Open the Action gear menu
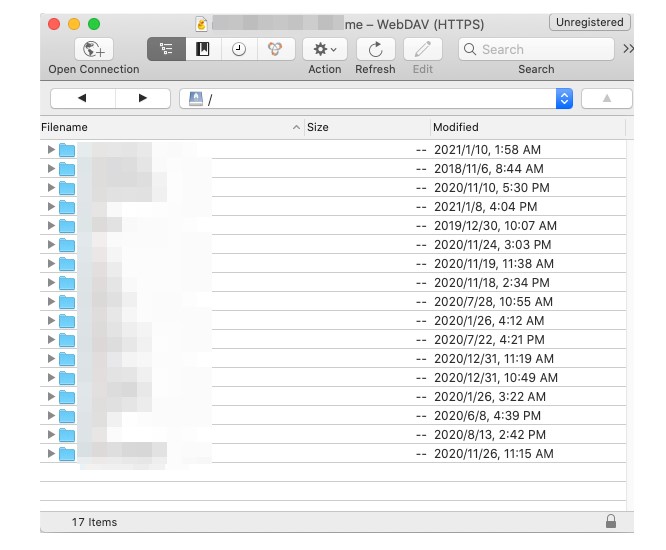The height and width of the screenshot is (550, 666). pyautogui.click(x=324, y=49)
